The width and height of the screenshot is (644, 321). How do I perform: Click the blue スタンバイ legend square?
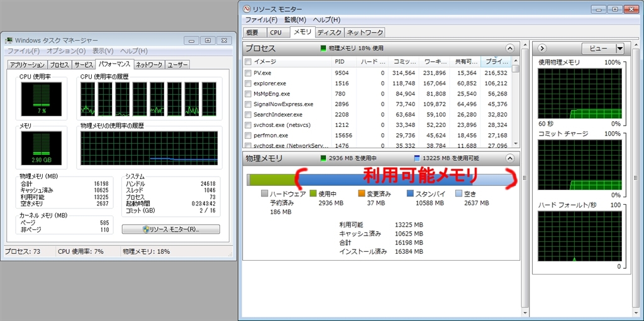[x=410, y=193]
